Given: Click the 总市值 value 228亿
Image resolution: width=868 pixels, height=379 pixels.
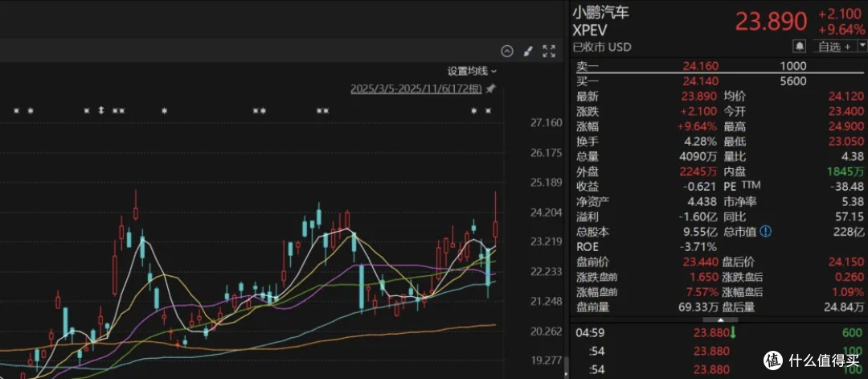Looking at the screenshot, I should [x=850, y=233].
